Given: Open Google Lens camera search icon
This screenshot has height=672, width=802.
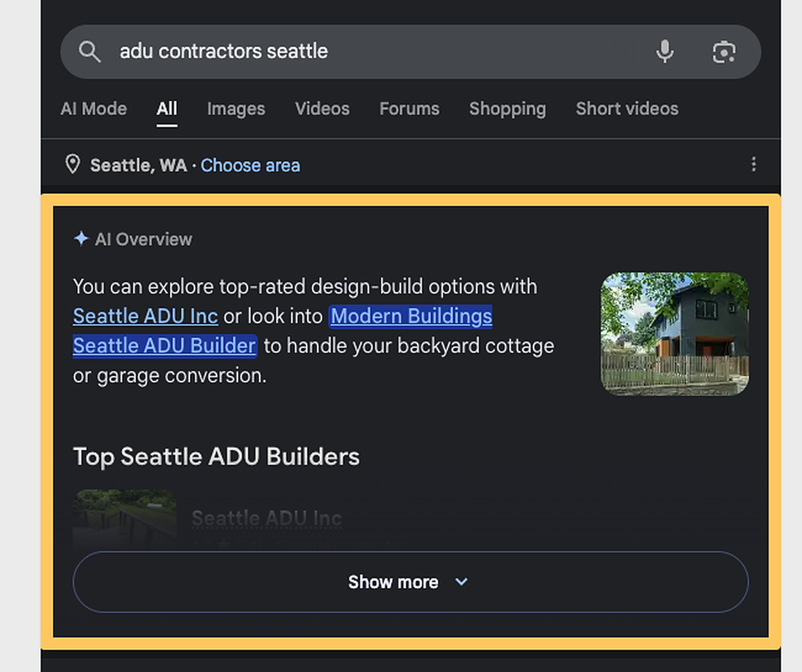Looking at the screenshot, I should pyautogui.click(x=724, y=52).
